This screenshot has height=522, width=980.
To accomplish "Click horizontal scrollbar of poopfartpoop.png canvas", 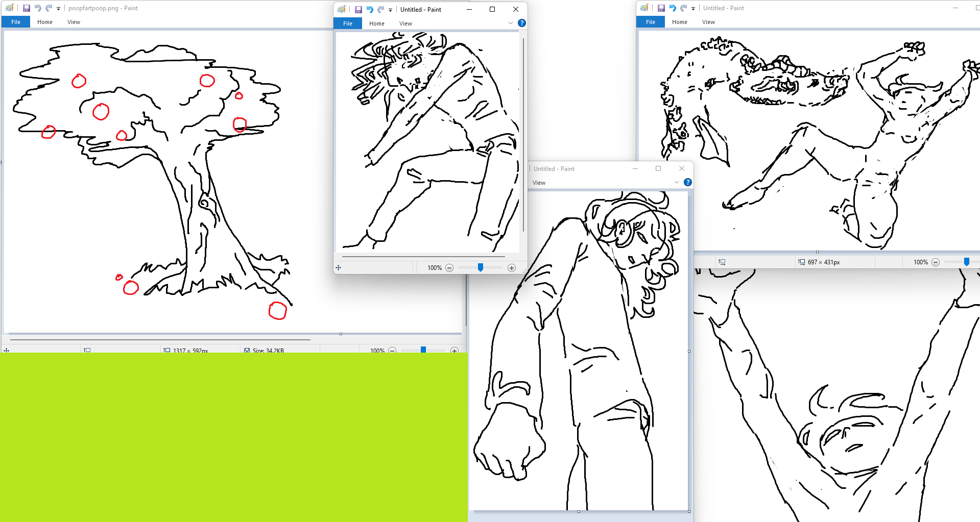I will 160,339.
